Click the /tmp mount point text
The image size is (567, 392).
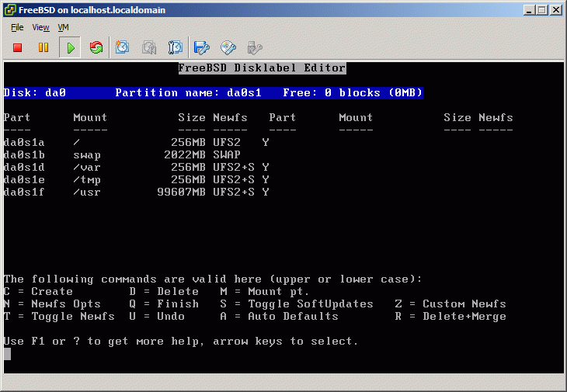pyautogui.click(x=87, y=180)
